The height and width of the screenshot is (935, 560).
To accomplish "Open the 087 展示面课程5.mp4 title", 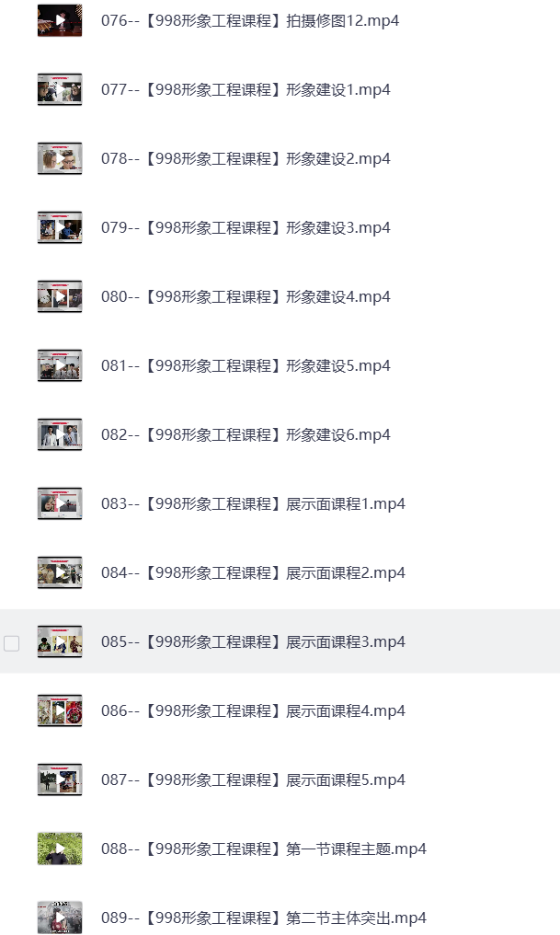I will pos(253,780).
